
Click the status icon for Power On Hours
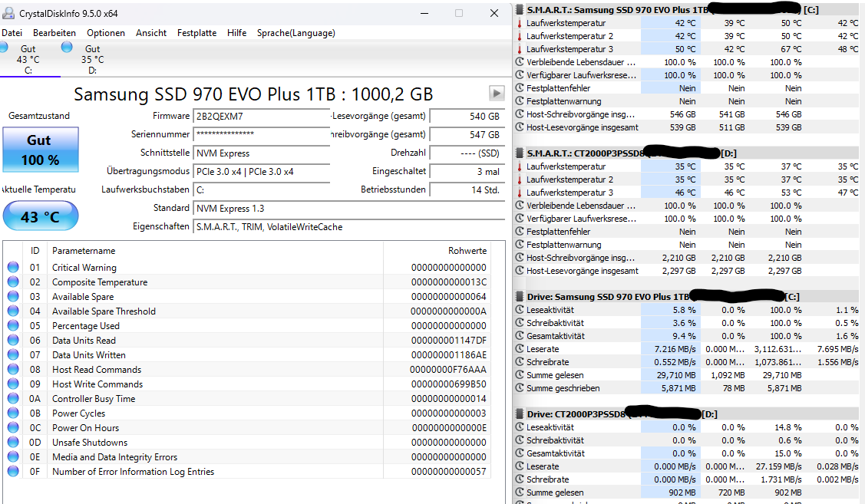(13, 427)
